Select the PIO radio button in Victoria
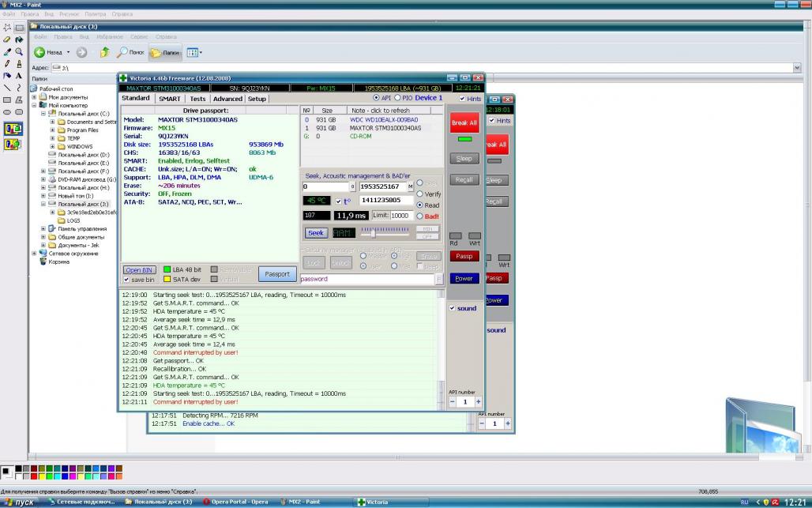The image size is (812, 508). [397, 98]
